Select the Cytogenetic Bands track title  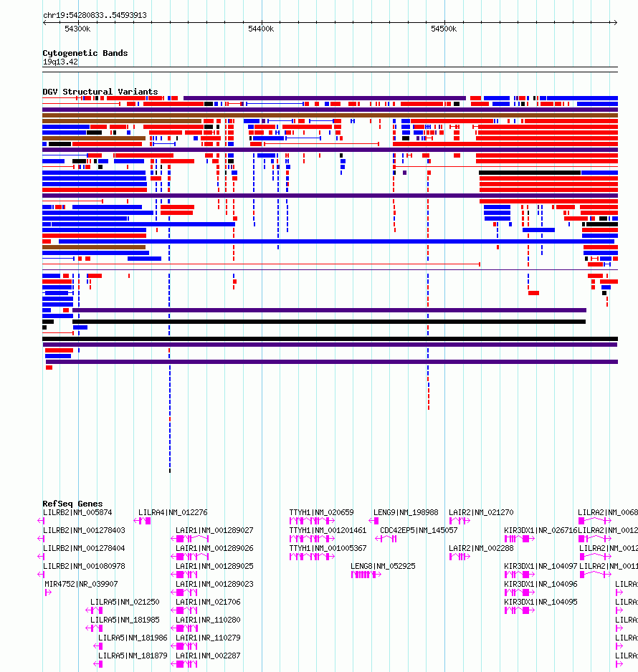[85, 53]
